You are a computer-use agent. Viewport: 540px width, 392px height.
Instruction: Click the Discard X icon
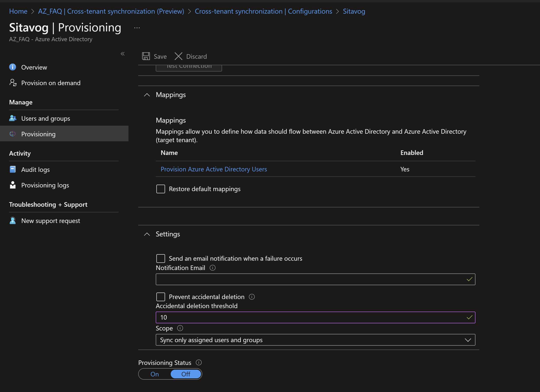pyautogui.click(x=178, y=56)
